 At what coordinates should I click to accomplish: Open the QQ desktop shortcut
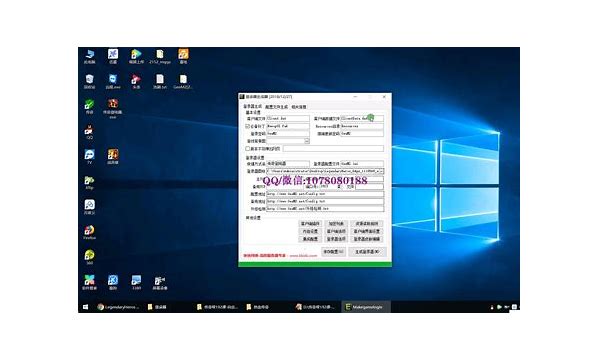pos(89,132)
